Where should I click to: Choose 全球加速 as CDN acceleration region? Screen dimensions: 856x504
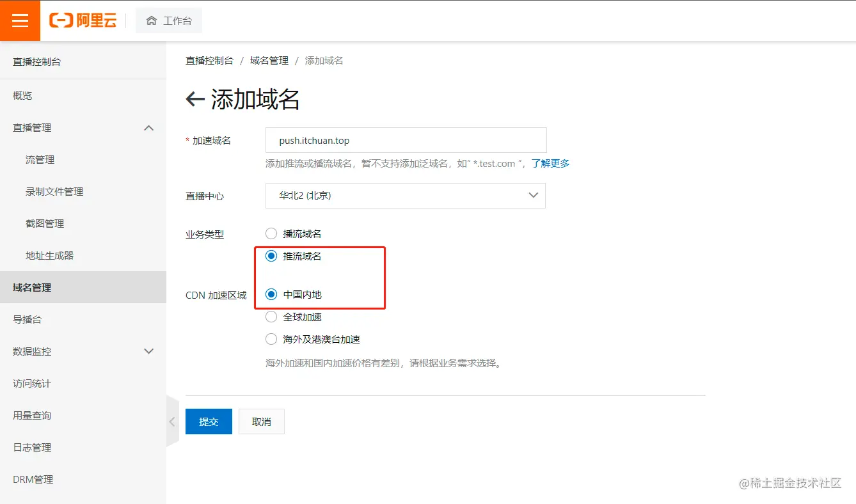pyautogui.click(x=271, y=316)
